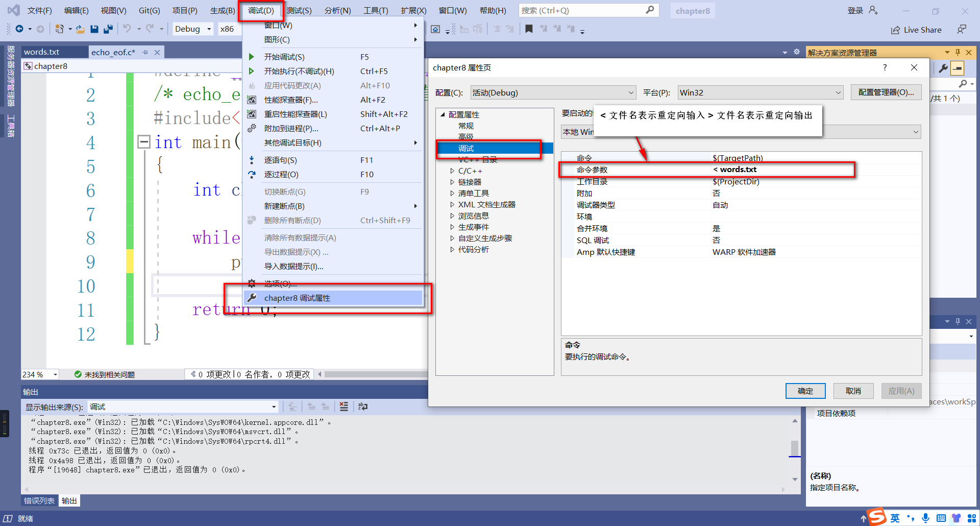Viewport: 980px width, 526px height.
Task: Click the 搜索 (Ctrl+Q) search field
Action: coord(589,10)
